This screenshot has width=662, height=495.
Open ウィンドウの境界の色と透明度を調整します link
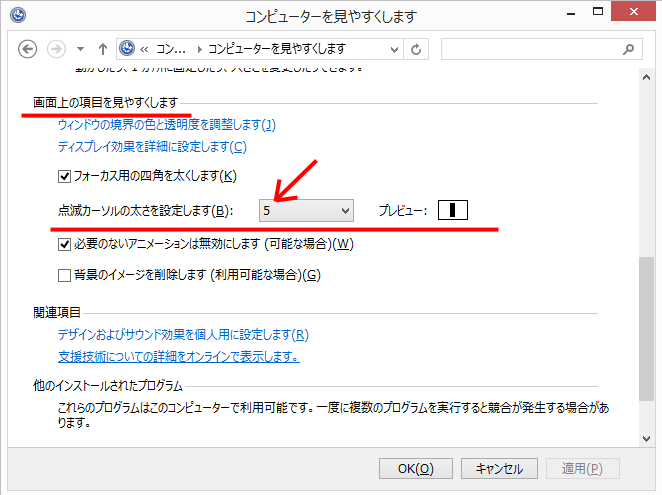(166, 125)
